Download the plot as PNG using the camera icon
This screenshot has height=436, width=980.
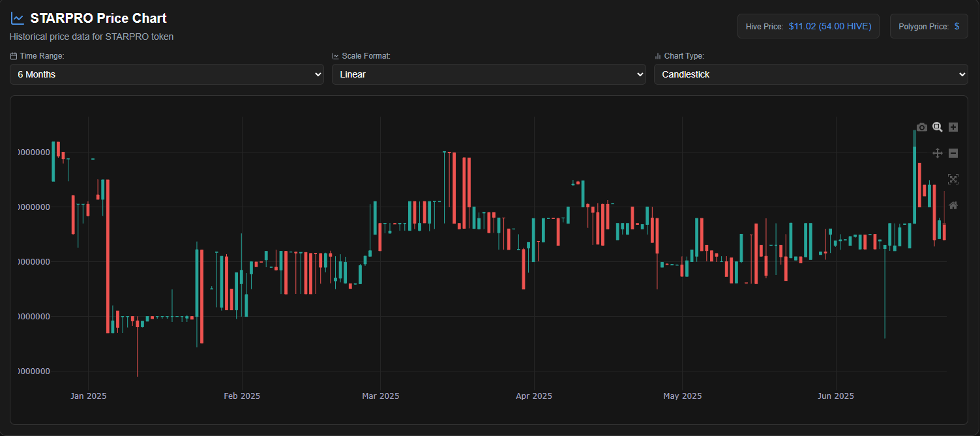(921, 127)
